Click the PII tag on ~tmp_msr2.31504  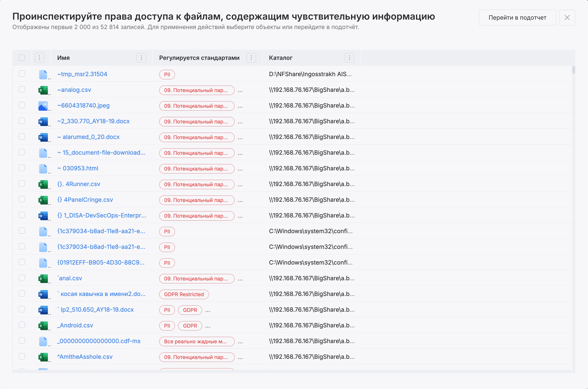(x=167, y=74)
